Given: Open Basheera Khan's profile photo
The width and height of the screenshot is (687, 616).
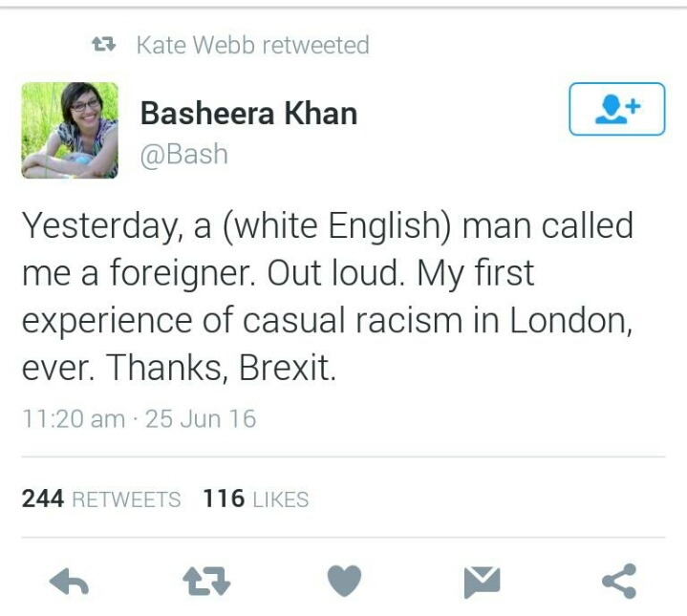Looking at the screenshot, I should point(70,130).
